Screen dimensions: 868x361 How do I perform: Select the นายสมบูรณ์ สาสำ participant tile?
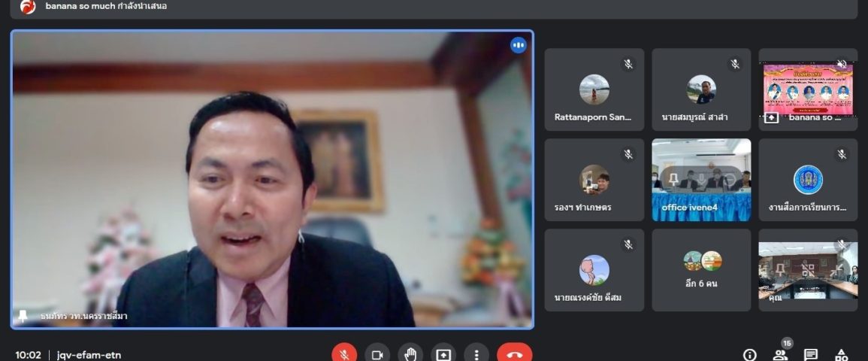click(x=701, y=89)
